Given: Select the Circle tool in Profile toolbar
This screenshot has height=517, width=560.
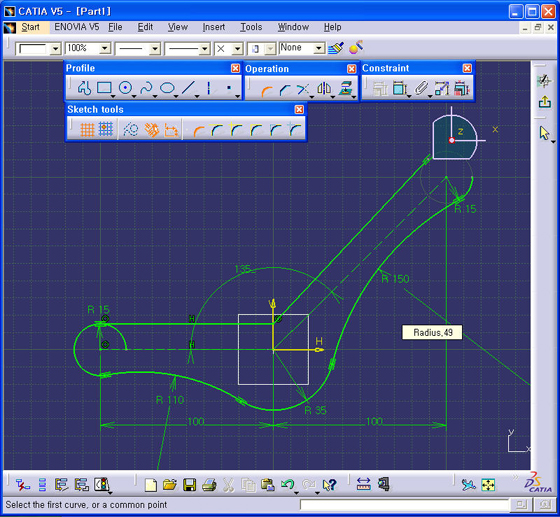Looking at the screenshot, I should [125, 87].
